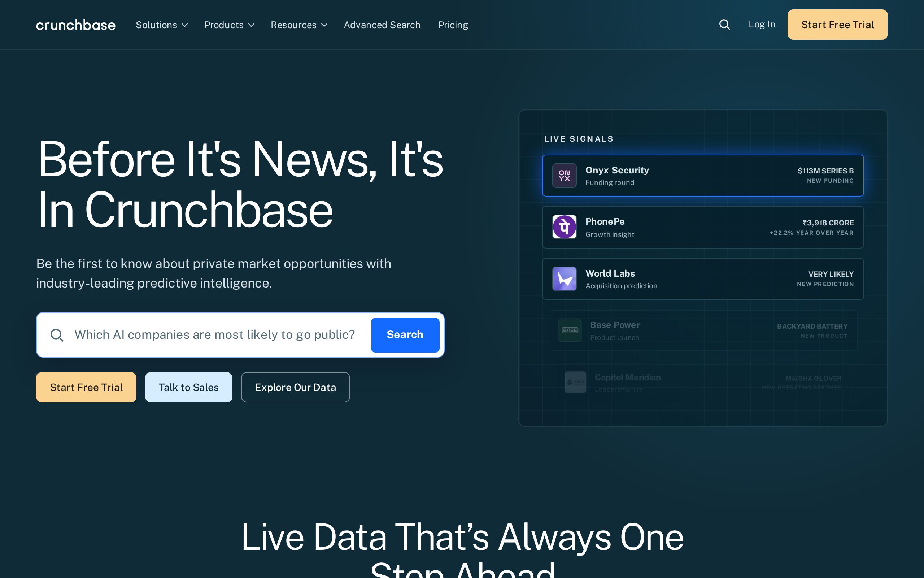Click the Base Power logo icon
The height and width of the screenshot is (578, 924).
tap(570, 330)
